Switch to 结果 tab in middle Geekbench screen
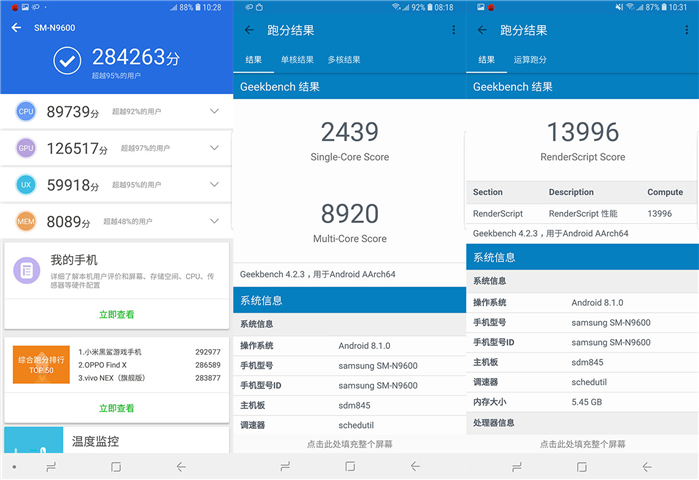This screenshot has width=699, height=480. tap(254, 60)
